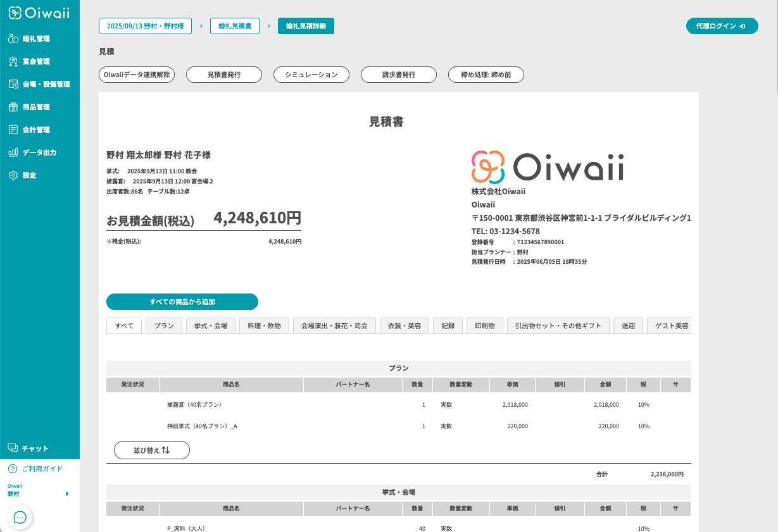The height and width of the screenshot is (532, 778).
Task: Open チャット speech bubble icon
Action: pos(13,448)
